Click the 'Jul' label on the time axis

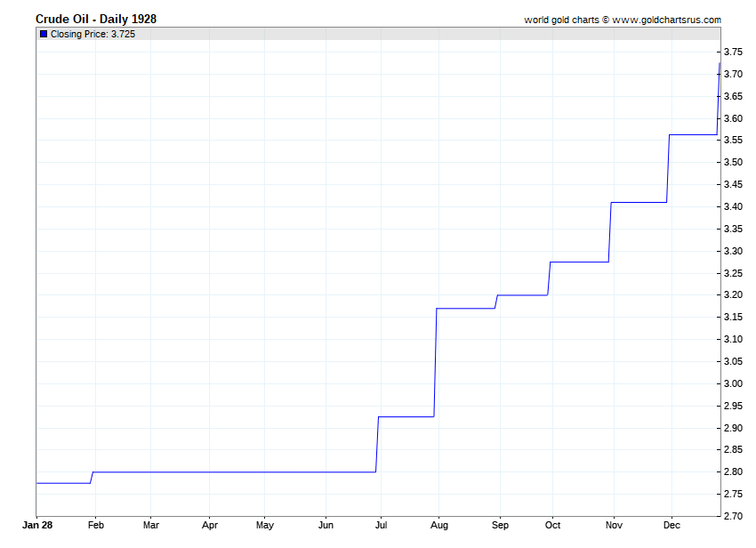pyautogui.click(x=382, y=526)
